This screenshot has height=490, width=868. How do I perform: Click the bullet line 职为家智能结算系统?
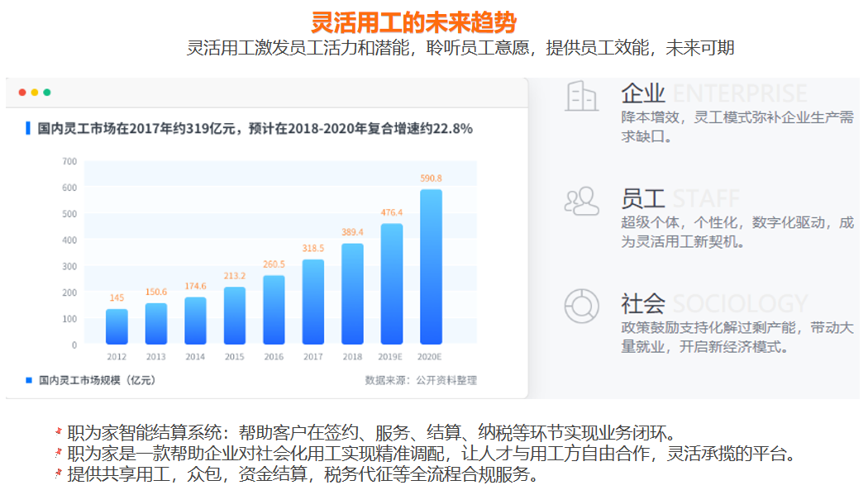click(x=371, y=432)
